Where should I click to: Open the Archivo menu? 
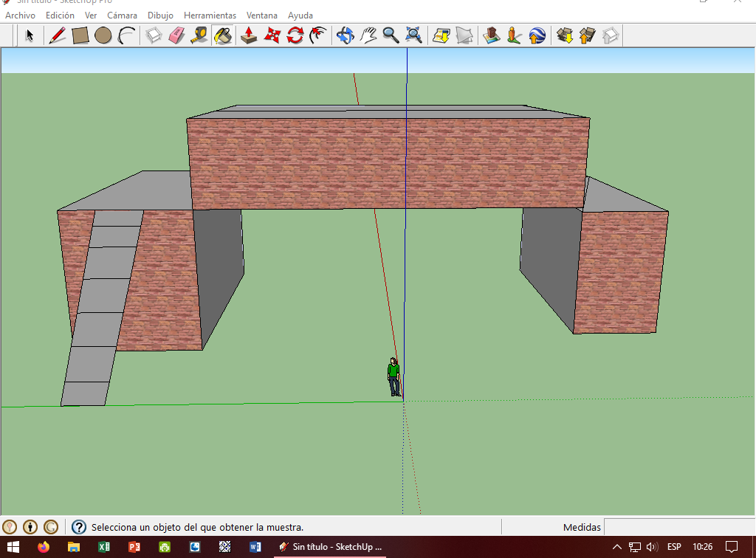click(20, 15)
